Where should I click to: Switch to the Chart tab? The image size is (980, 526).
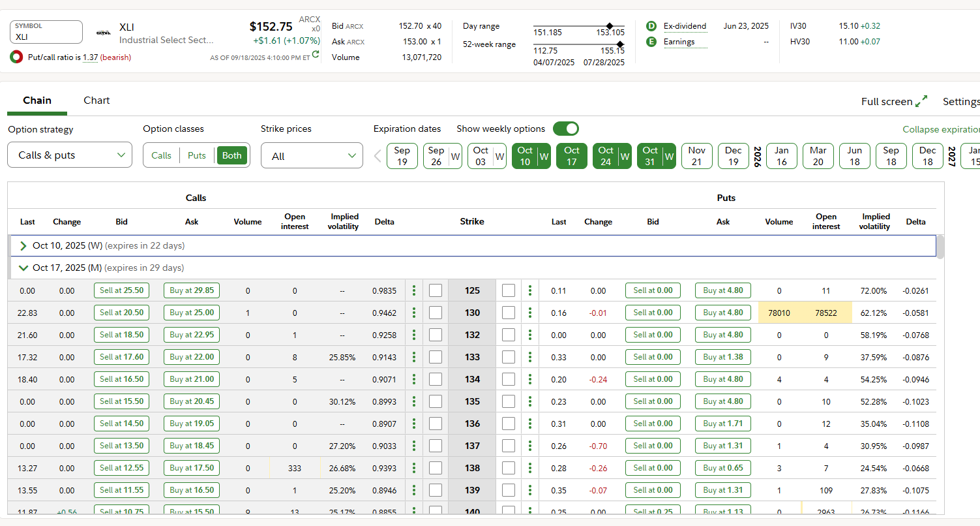coord(97,101)
